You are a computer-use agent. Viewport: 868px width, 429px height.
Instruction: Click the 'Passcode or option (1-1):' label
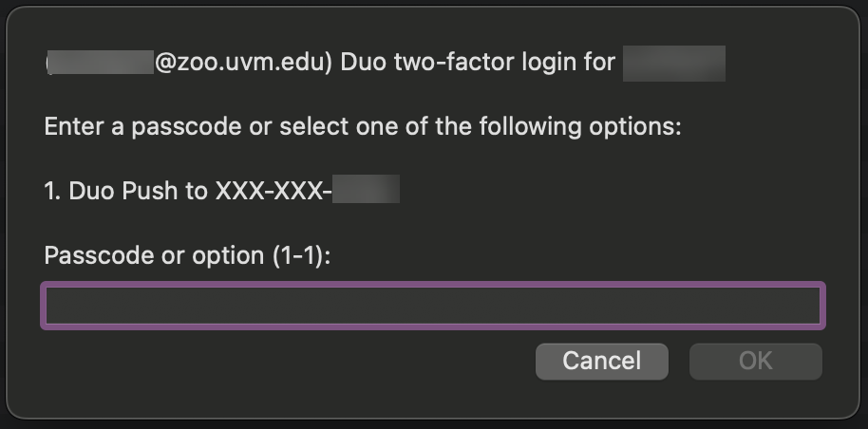[186, 255]
